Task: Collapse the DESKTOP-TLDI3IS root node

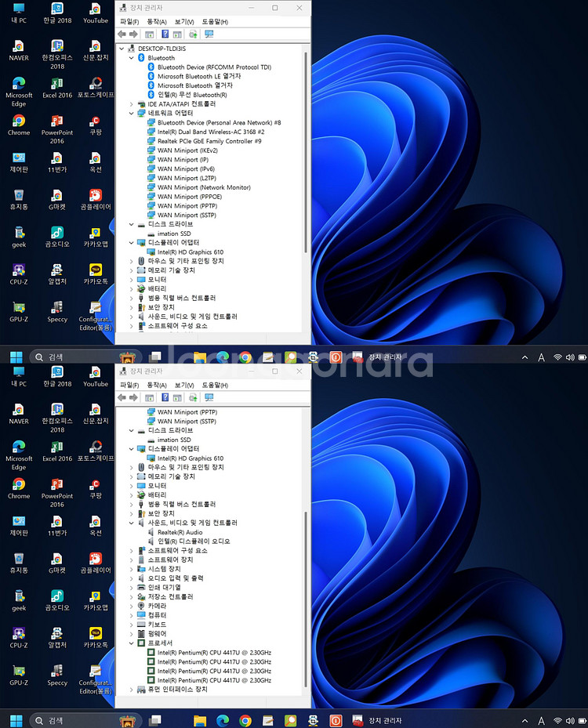Action: [122, 49]
